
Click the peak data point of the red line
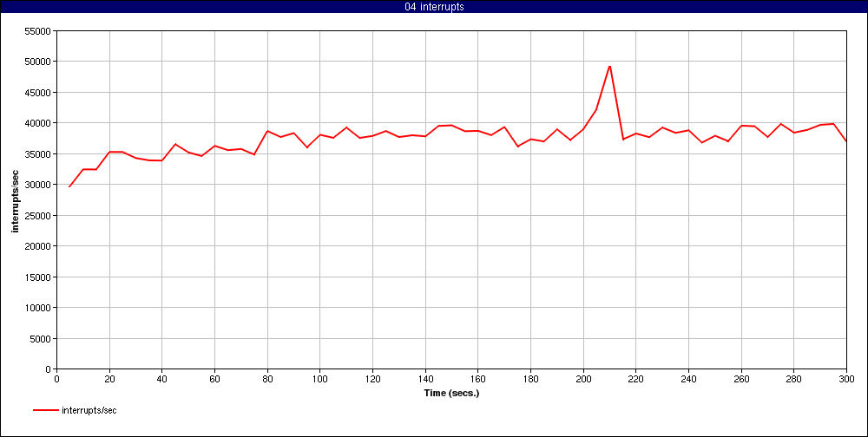pyautogui.click(x=609, y=67)
